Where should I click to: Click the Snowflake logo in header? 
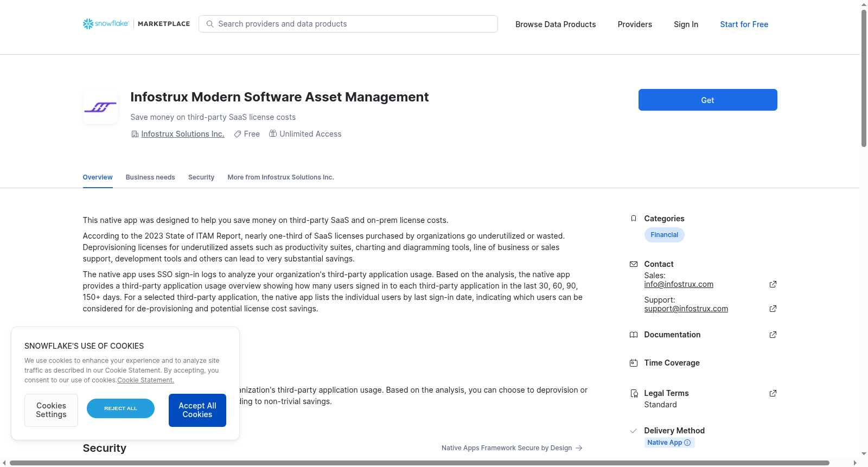click(106, 24)
